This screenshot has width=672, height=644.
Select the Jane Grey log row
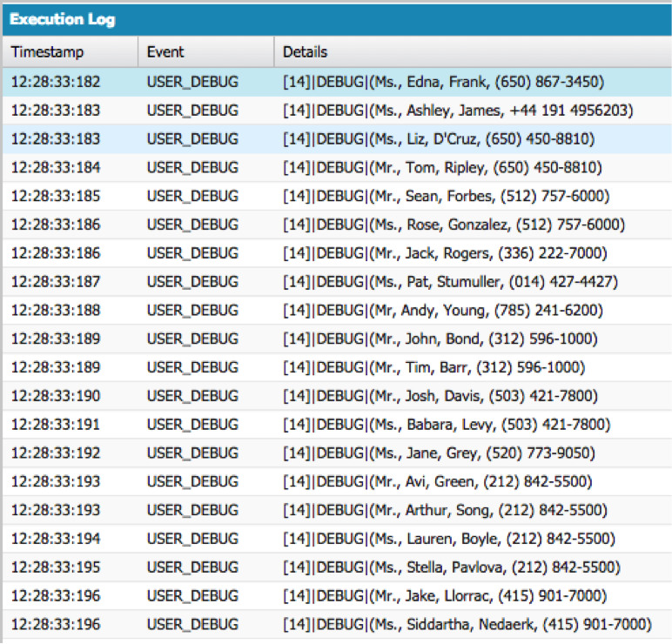pos(337,453)
